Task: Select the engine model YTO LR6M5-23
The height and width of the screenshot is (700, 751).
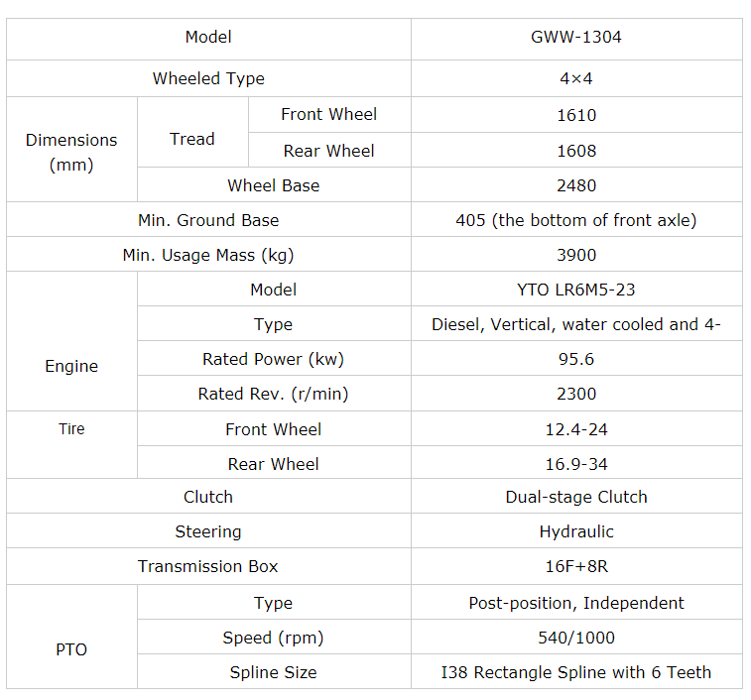Action: pyautogui.click(x=575, y=290)
